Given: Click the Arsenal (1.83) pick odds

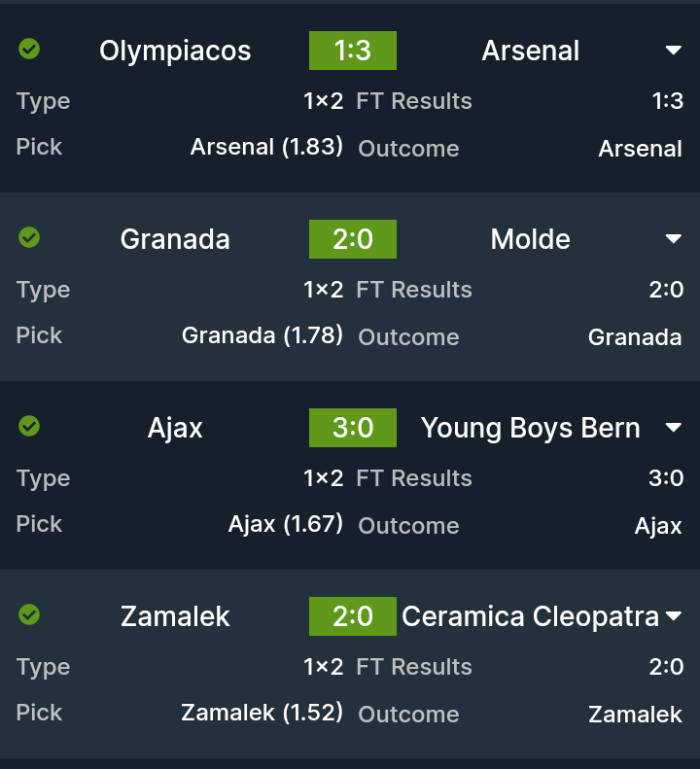Looking at the screenshot, I should (266, 147).
